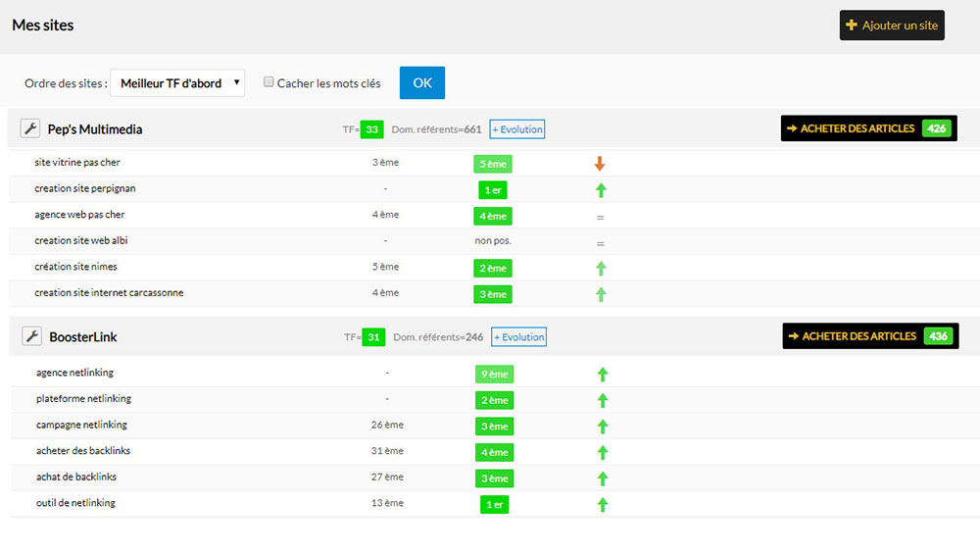Viewport: 980px width, 555px height.
Task: Click the up arrow for agence netlinking
Action: 603,375
